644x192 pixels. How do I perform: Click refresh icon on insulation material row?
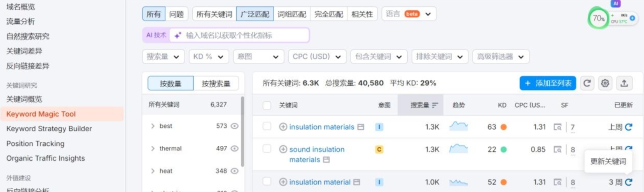(x=628, y=182)
